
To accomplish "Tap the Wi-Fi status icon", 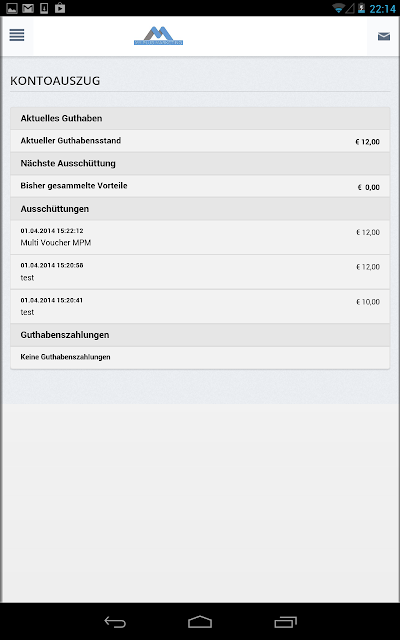I will click(x=338, y=8).
